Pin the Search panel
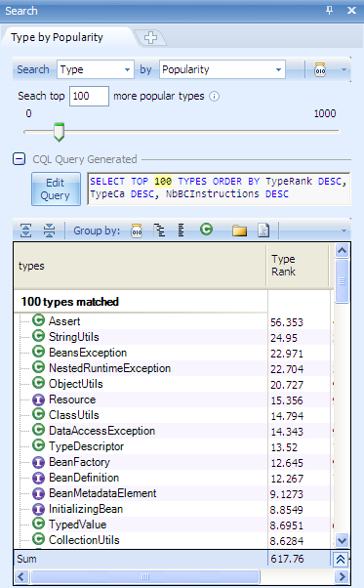This screenshot has width=364, height=588. click(x=330, y=10)
